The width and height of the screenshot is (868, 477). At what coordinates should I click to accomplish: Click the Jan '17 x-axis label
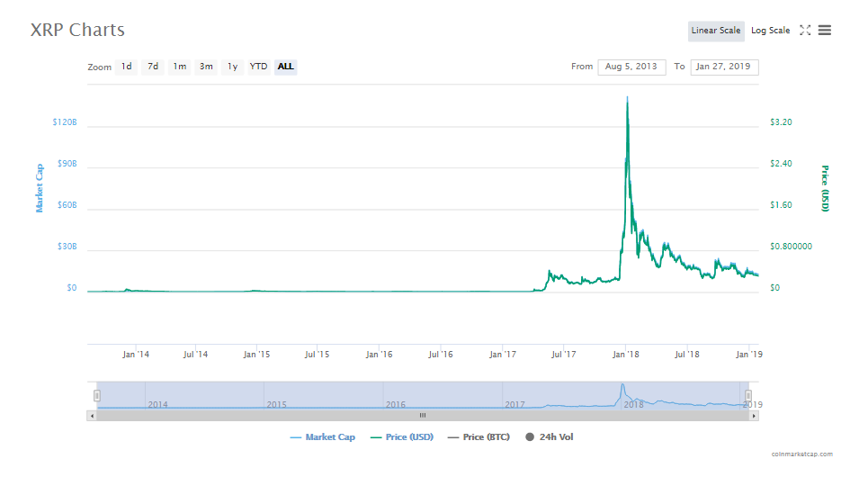(x=502, y=354)
